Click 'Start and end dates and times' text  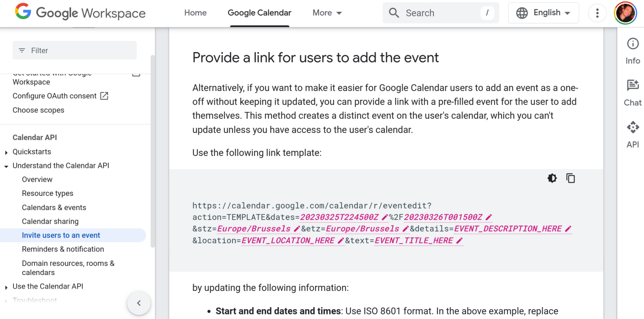pyautogui.click(x=278, y=311)
